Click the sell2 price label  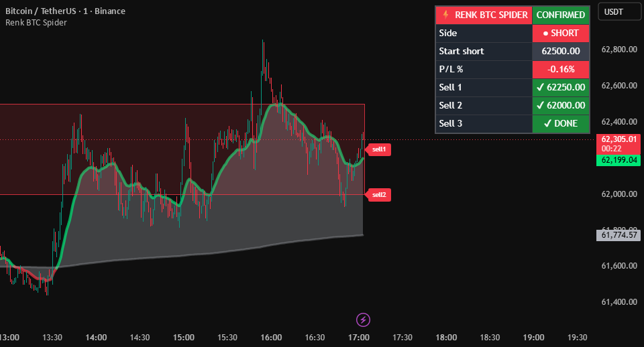click(378, 195)
